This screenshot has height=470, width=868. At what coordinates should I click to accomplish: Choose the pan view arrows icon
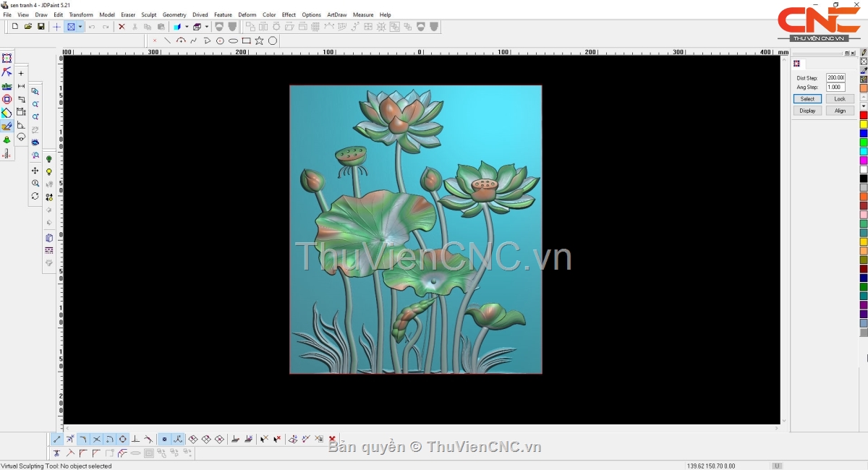(35, 171)
